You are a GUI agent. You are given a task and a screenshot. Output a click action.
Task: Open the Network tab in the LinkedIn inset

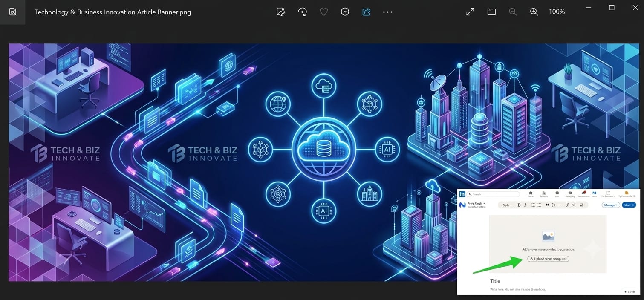[544, 194]
